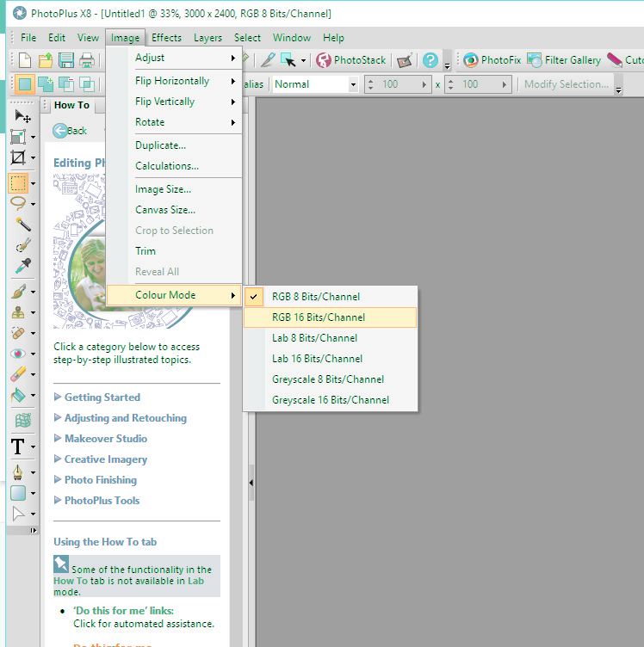This screenshot has width=644, height=647.
Task: Select the Rounded Rectangle shape tool
Action: pos(19,493)
